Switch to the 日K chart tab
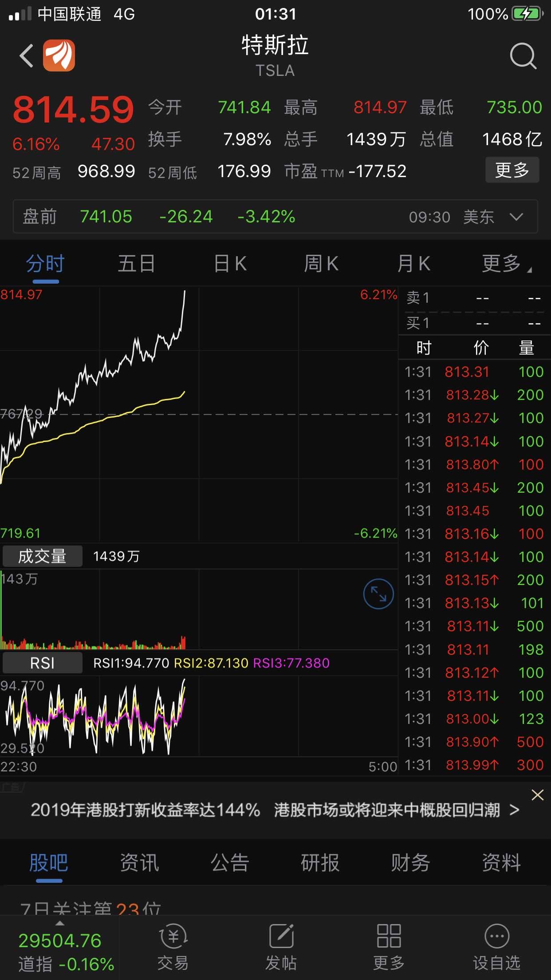The width and height of the screenshot is (551, 980). (230, 264)
